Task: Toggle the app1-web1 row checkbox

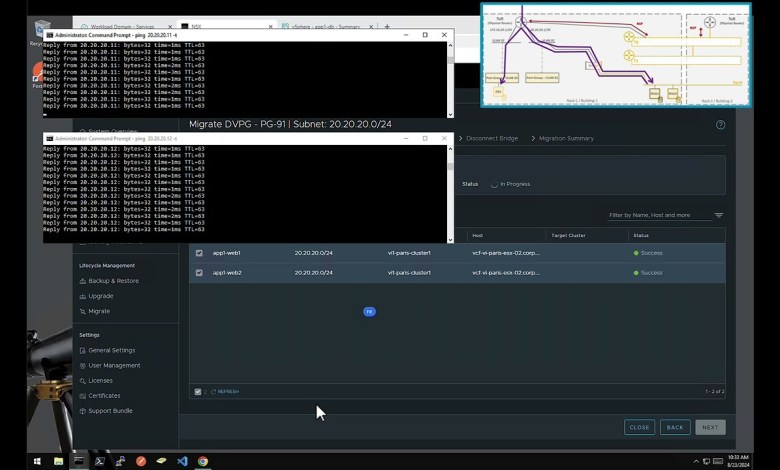Action: point(199,253)
